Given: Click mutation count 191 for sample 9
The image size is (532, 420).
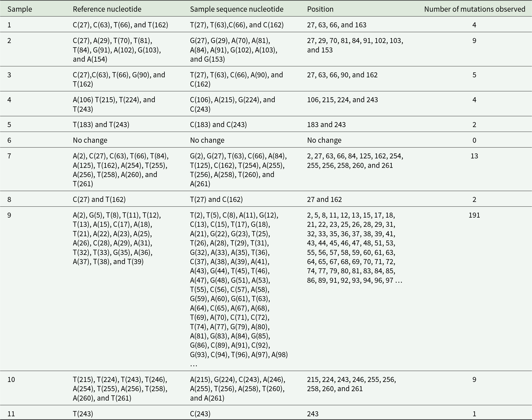Looking at the screenshot, I should coord(474,215).
